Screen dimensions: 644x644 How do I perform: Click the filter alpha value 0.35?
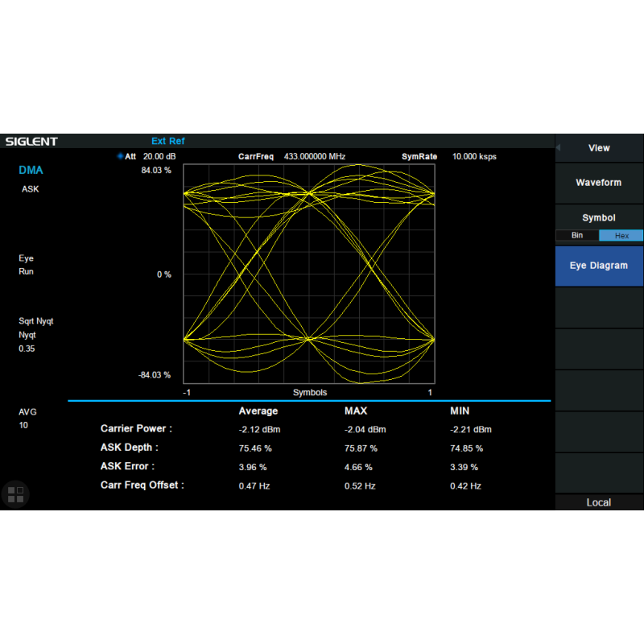(28, 349)
